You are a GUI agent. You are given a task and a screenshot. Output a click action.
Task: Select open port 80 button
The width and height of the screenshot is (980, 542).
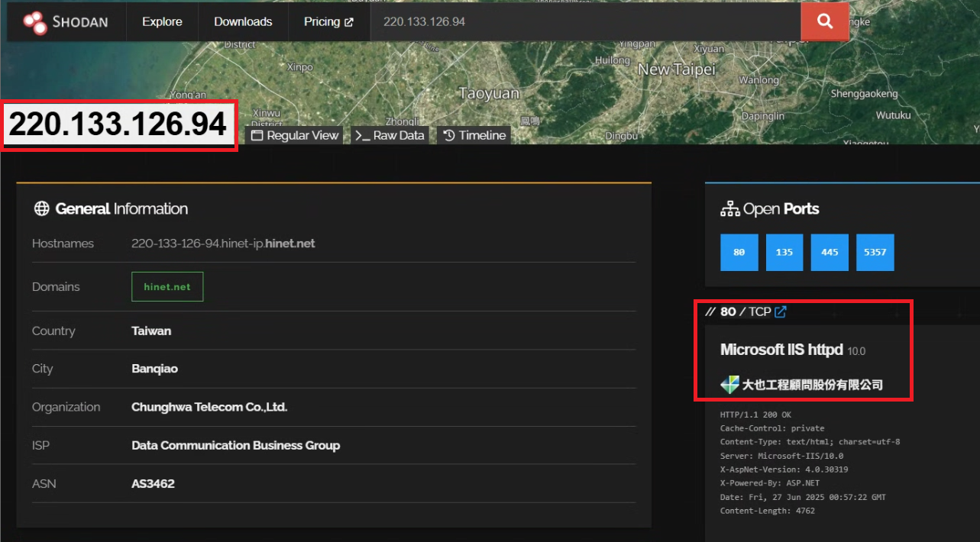tap(739, 252)
